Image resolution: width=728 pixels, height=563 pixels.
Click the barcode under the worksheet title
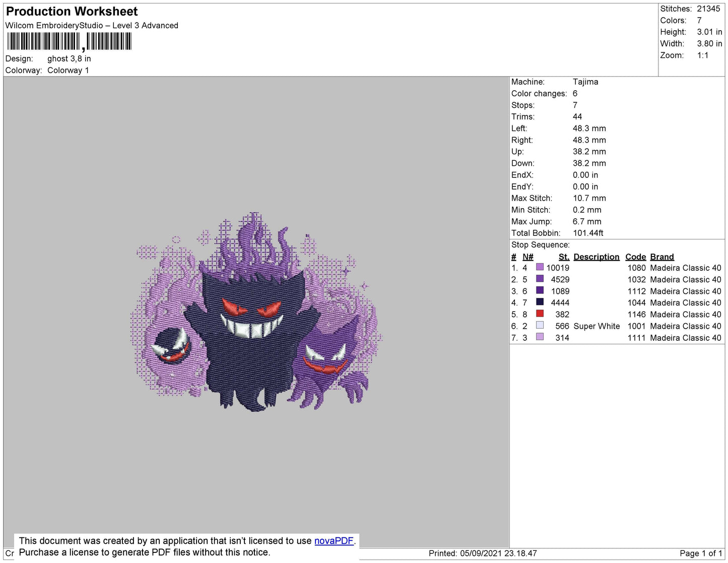(x=69, y=41)
